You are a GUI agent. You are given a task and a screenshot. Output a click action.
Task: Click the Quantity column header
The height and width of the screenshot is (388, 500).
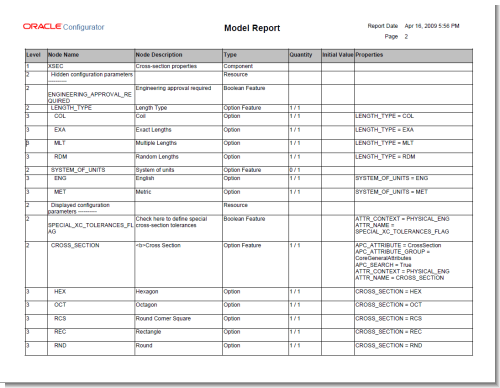coord(301,55)
